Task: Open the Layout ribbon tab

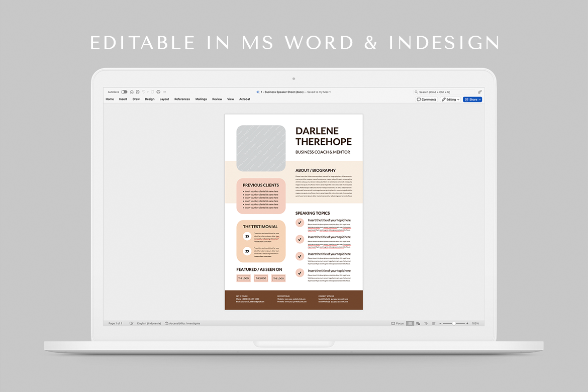Action: point(164,100)
